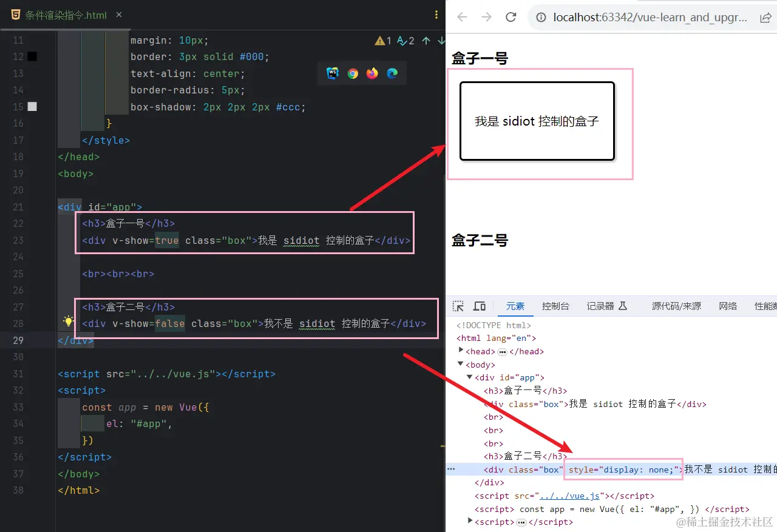Open the three-dot actions for selected DOM node
The image size is (777, 532).
click(x=451, y=469)
